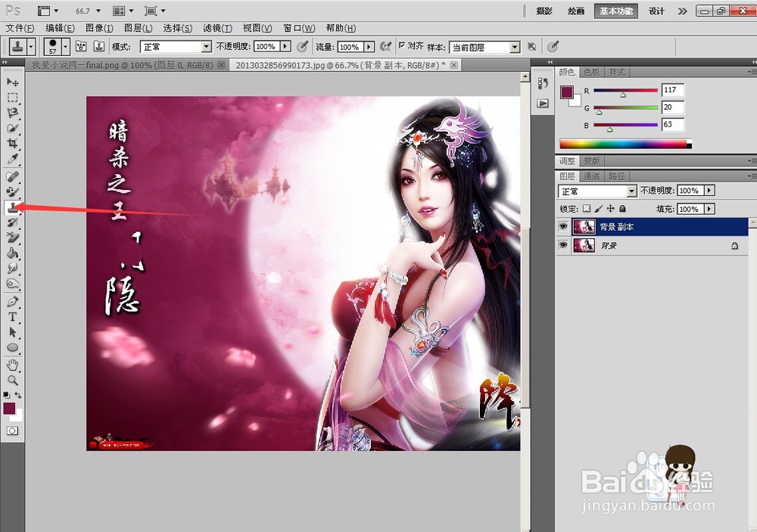Toggle lock position for layer
Screen dimensions: 757x532
point(610,209)
